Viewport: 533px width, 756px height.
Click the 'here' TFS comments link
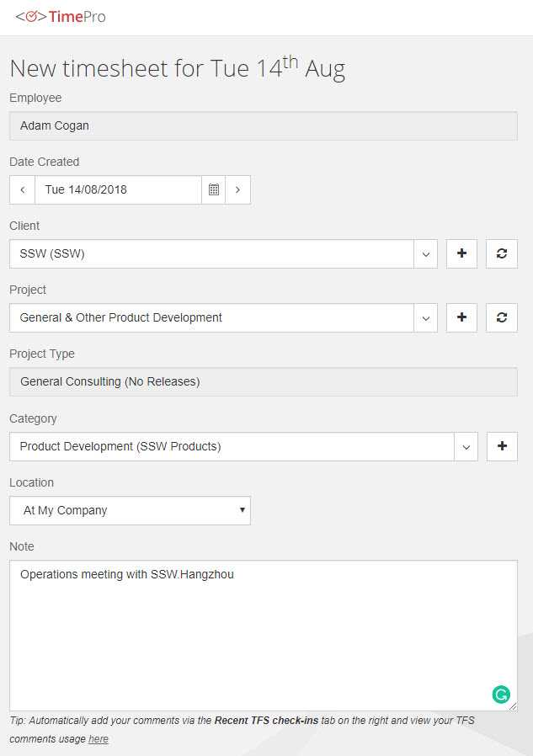(99, 739)
